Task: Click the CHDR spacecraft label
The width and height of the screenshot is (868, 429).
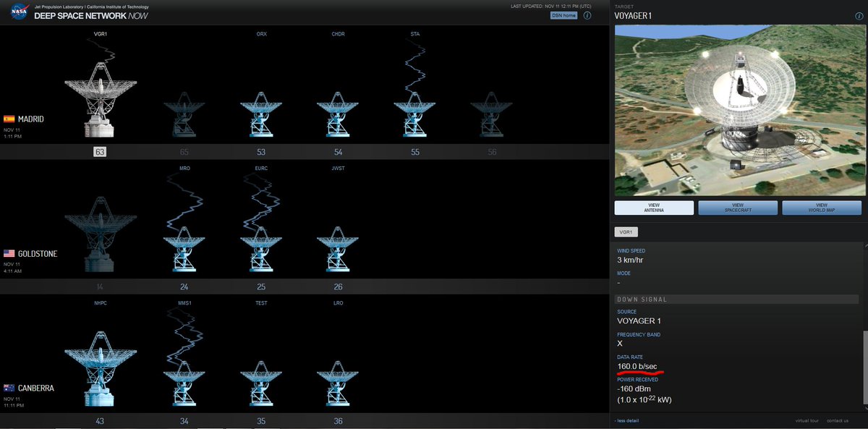Action: [x=338, y=34]
